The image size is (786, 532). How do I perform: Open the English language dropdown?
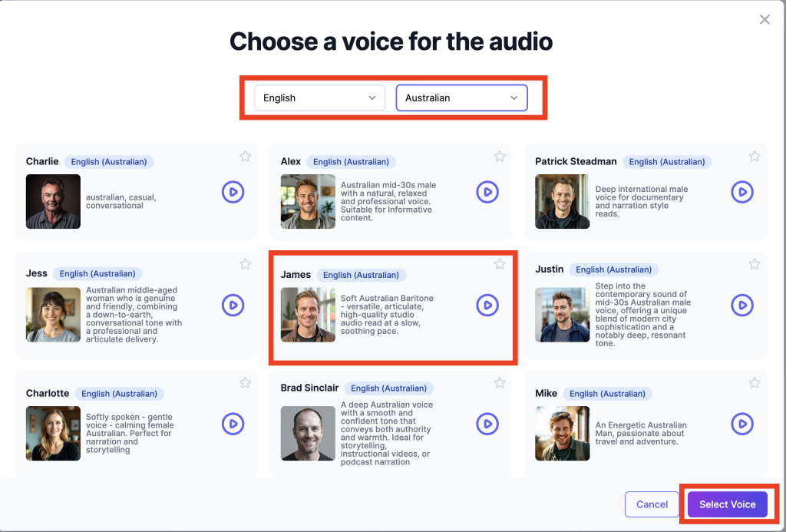coord(319,98)
